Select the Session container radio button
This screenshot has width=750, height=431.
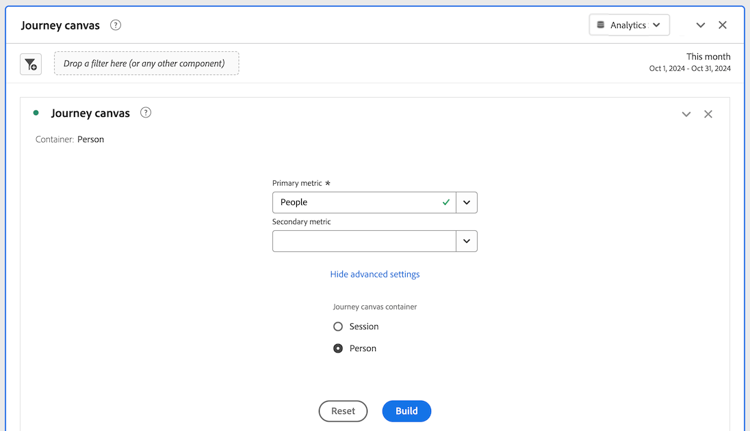click(x=338, y=326)
